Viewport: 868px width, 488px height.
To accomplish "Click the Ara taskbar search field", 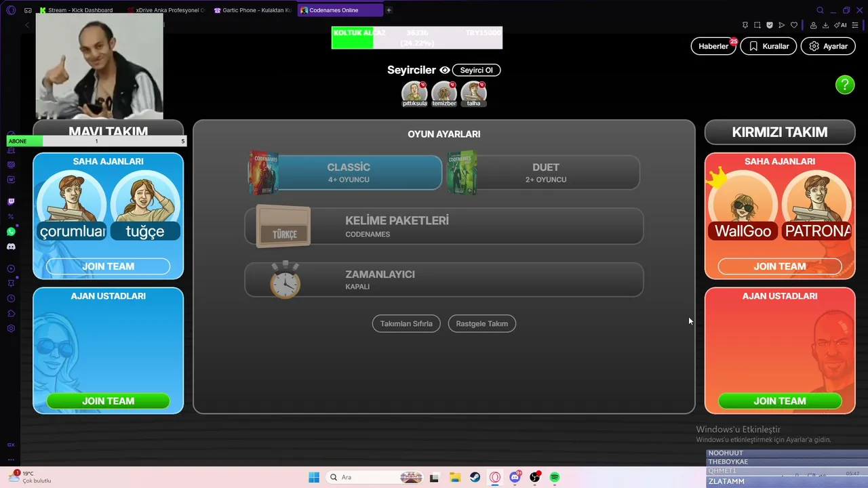I will 375,477.
